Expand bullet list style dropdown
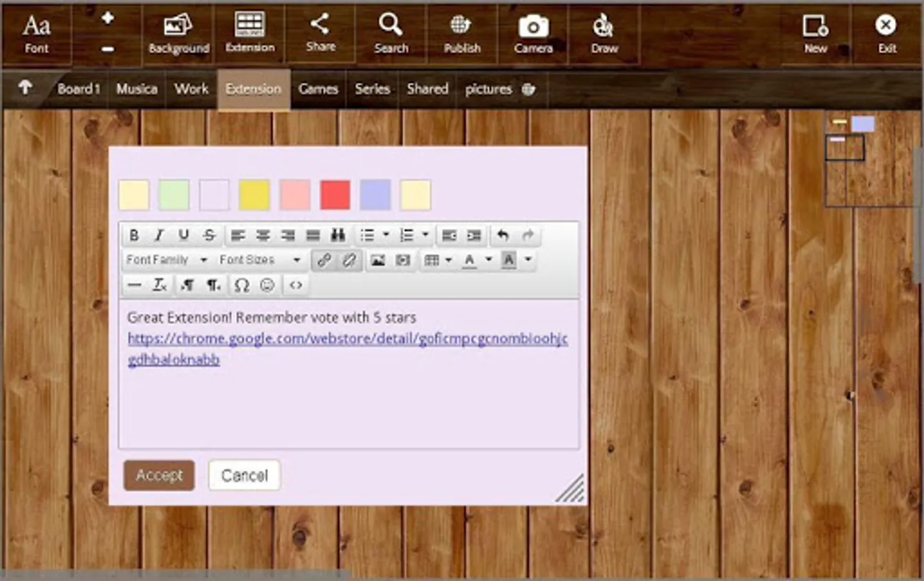Viewport: 924px width, 581px height. 386,235
